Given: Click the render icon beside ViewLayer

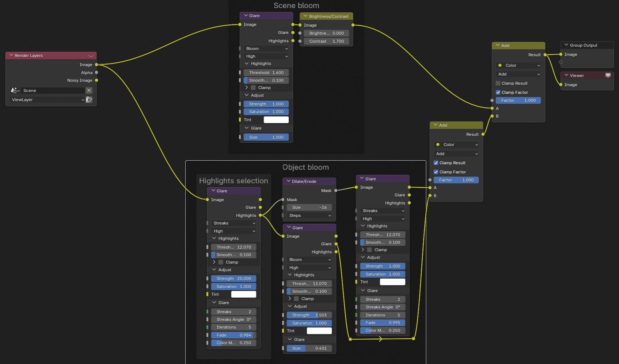Looking at the screenshot, I should pos(89,100).
